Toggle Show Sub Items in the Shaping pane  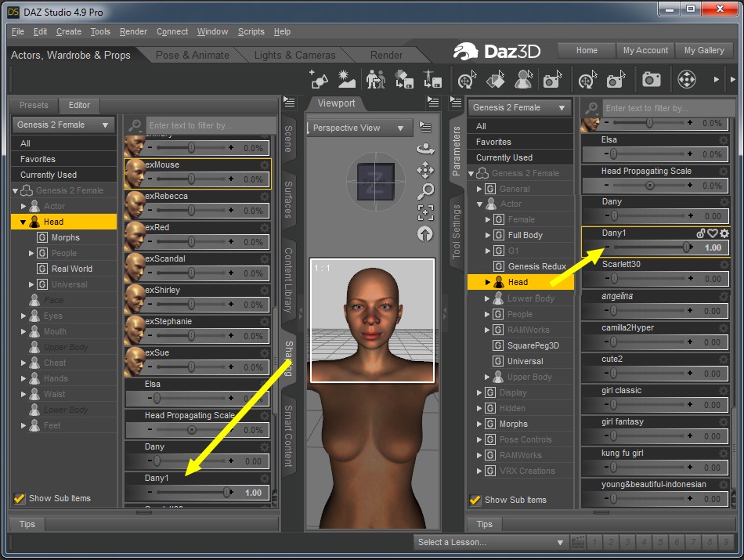click(20, 498)
